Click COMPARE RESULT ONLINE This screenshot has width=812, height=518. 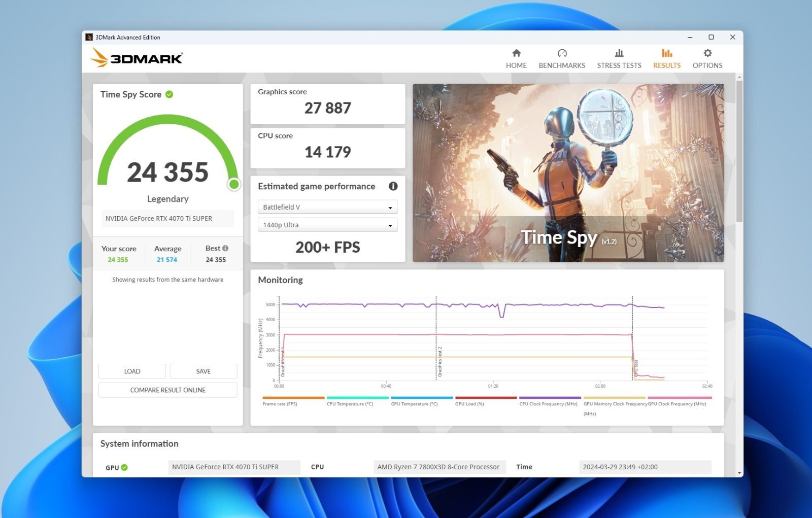(168, 390)
